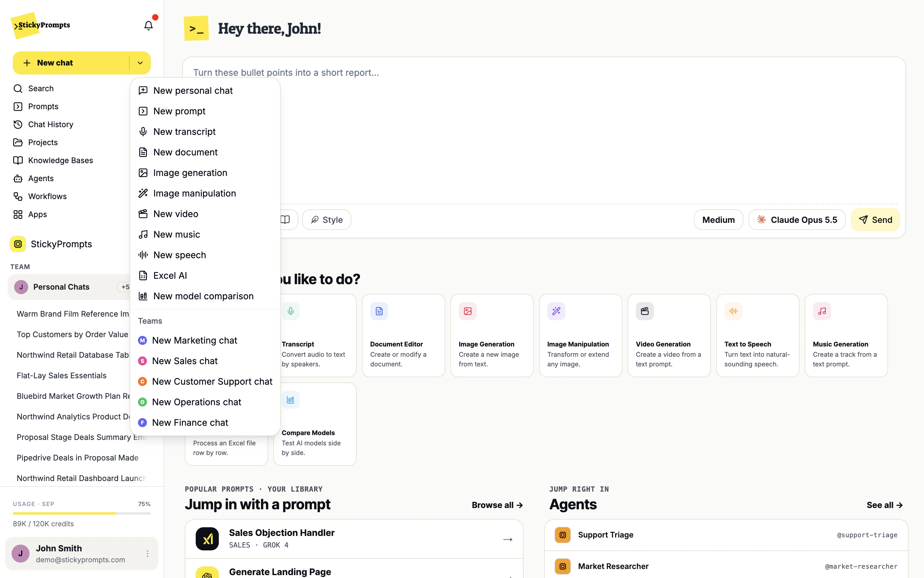Click the Send button
This screenshot has width=924, height=578.
pyautogui.click(x=875, y=220)
